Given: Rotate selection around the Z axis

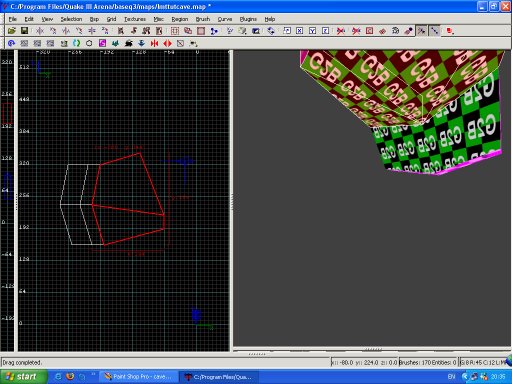Looking at the screenshot, I should click(x=105, y=31).
